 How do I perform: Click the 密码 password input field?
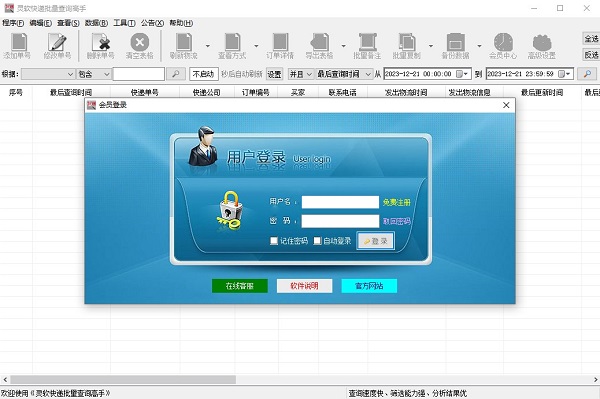coord(340,221)
